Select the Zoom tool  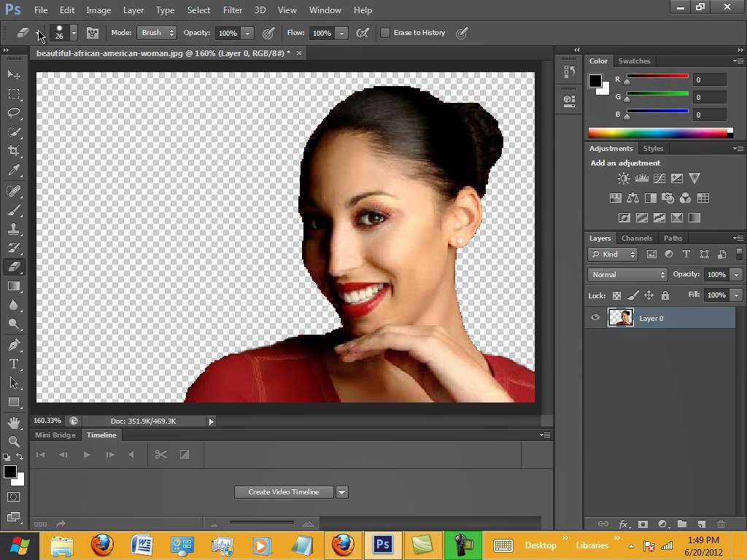tap(14, 441)
